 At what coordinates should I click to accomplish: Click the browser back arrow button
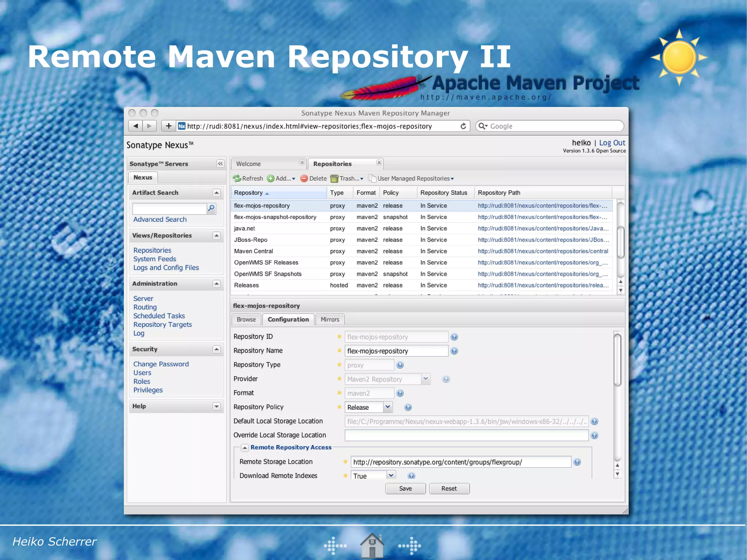[x=135, y=126]
